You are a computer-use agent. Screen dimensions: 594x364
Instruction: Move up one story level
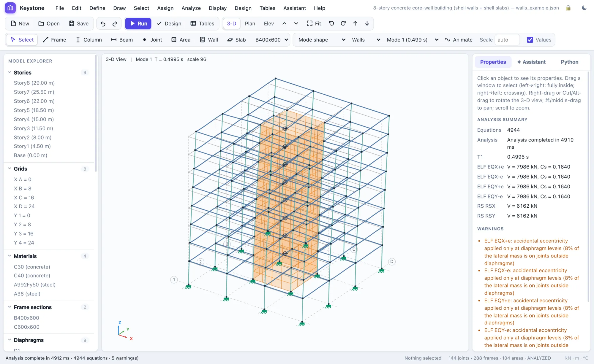click(x=284, y=23)
